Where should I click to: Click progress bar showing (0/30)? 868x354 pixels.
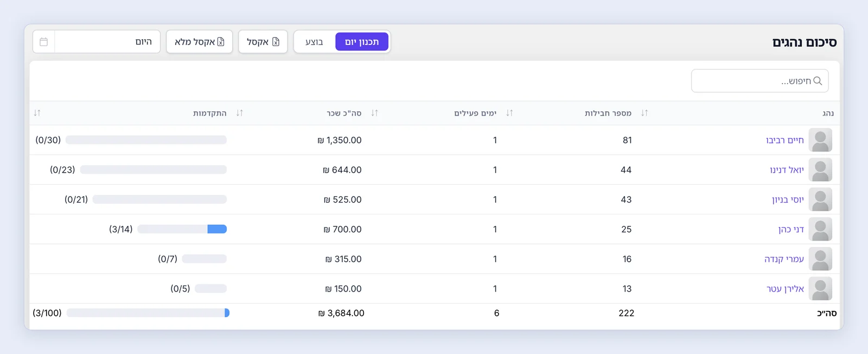pyautogui.click(x=146, y=140)
